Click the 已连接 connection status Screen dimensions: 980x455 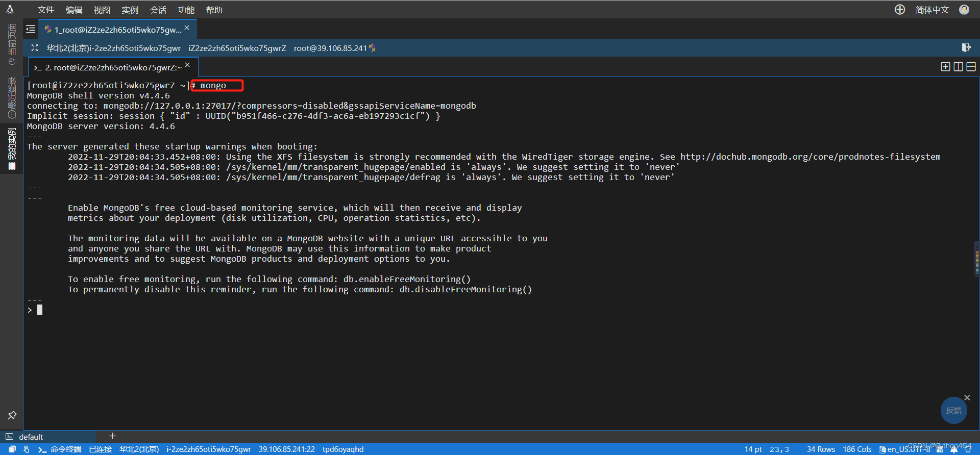[x=101, y=449]
